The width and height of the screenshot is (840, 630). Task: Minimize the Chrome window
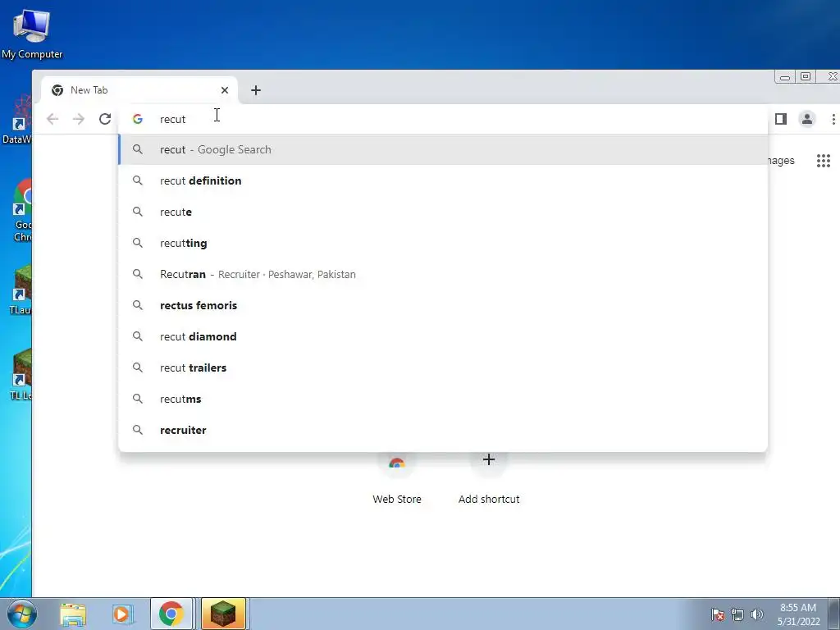point(785,76)
